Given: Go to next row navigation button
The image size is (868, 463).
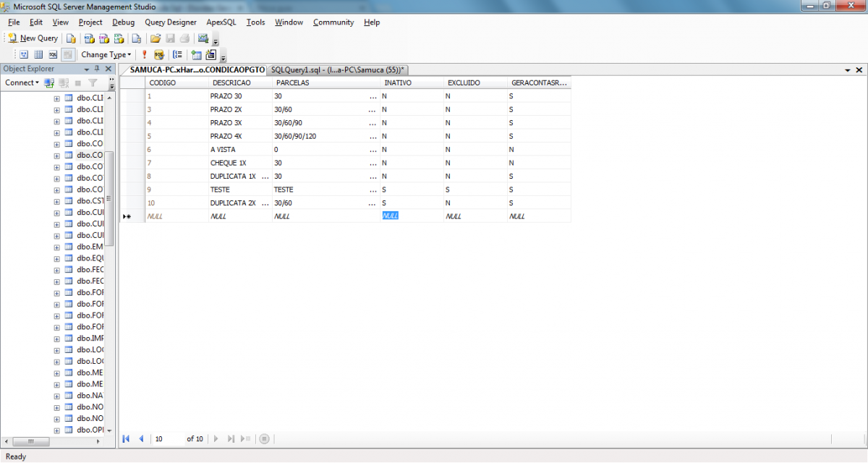Looking at the screenshot, I should 216,438.
